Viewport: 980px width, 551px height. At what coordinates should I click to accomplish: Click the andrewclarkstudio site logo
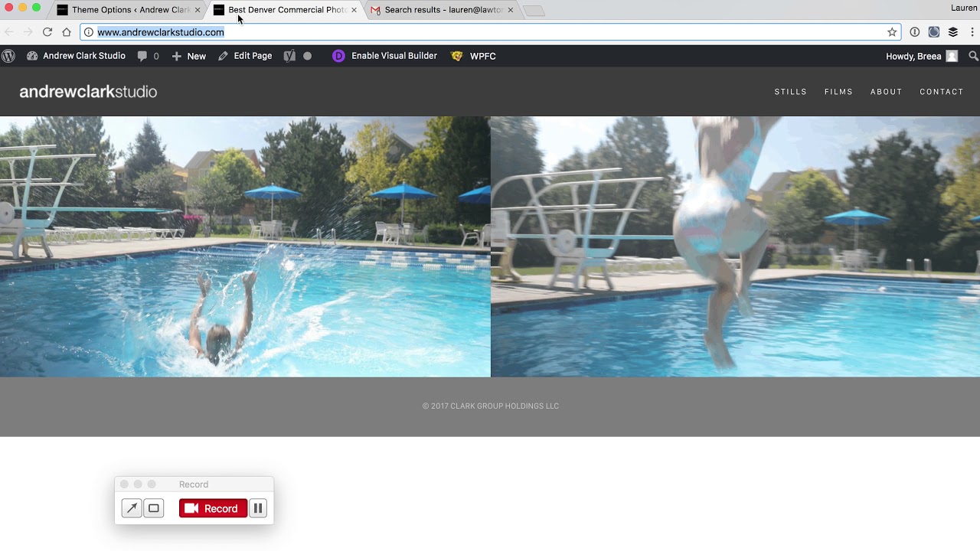pyautogui.click(x=88, y=92)
